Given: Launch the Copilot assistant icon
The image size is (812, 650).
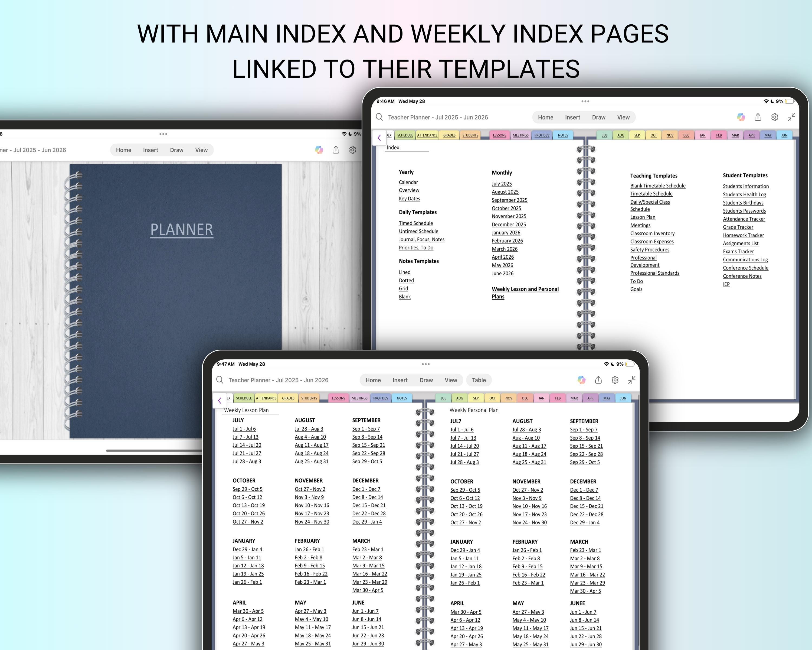Looking at the screenshot, I should (741, 117).
